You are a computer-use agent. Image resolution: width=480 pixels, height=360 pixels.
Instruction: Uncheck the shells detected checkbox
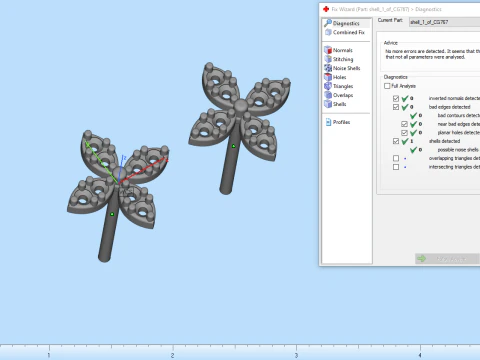click(x=396, y=141)
